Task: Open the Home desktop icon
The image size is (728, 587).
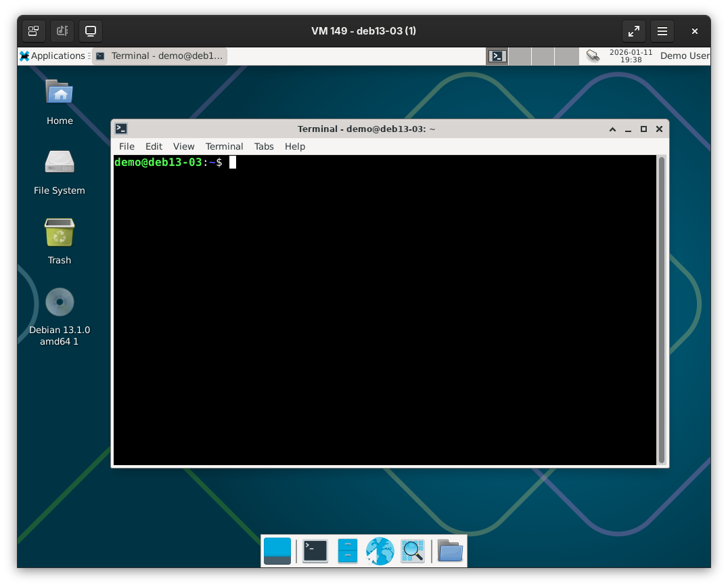Action: pos(60,102)
